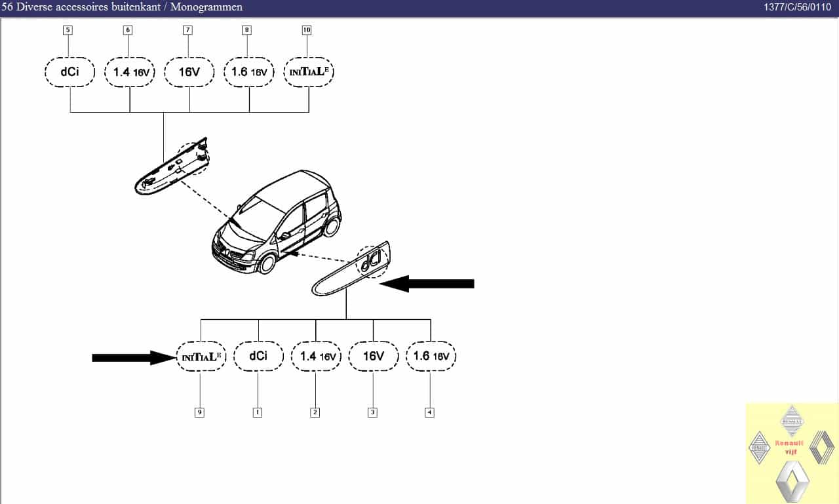This screenshot has height=504, width=839.
Task: Select callout number 6 marker
Action: 128,29
